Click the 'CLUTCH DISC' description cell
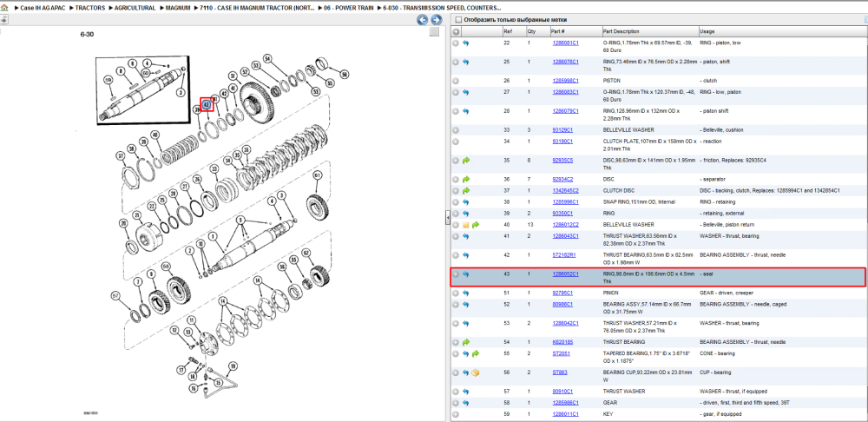The height and width of the screenshot is (422, 868). tap(618, 190)
